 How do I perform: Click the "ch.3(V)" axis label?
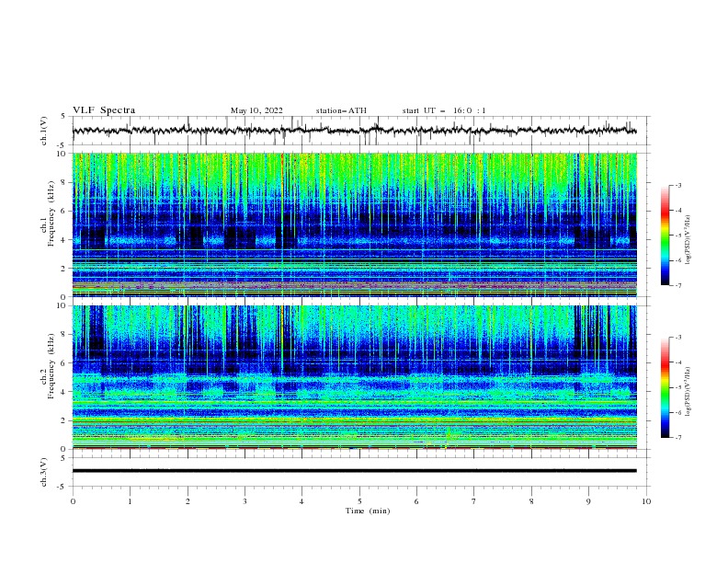[x=44, y=472]
